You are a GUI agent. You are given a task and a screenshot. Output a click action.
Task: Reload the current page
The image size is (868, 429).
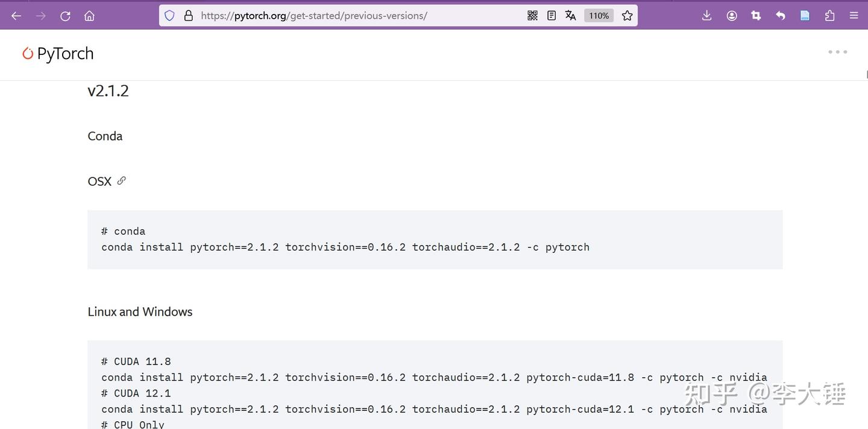click(x=65, y=16)
